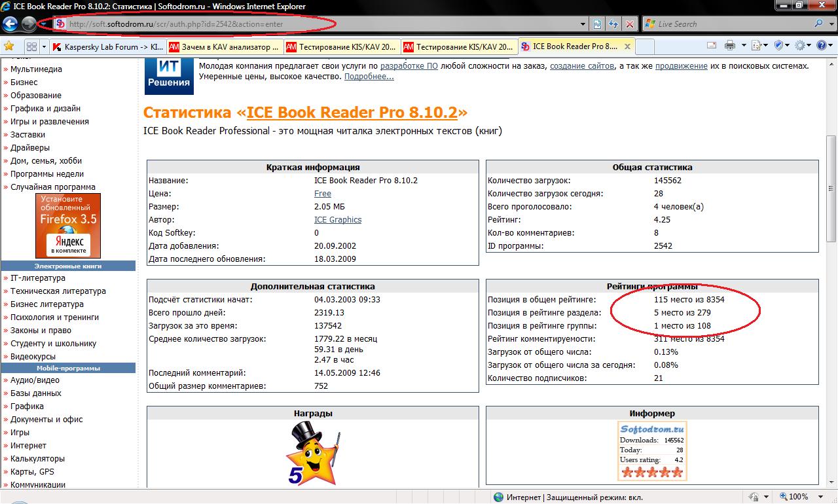Click the rating value 4.25
This screenshot has width=838, height=504.
[x=663, y=220]
